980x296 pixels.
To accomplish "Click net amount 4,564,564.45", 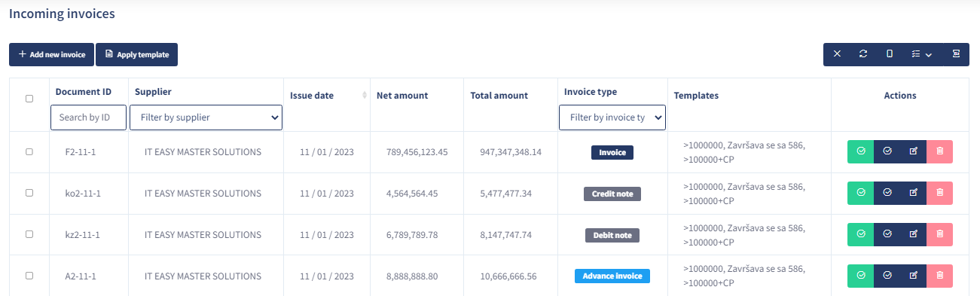I will [412, 194].
